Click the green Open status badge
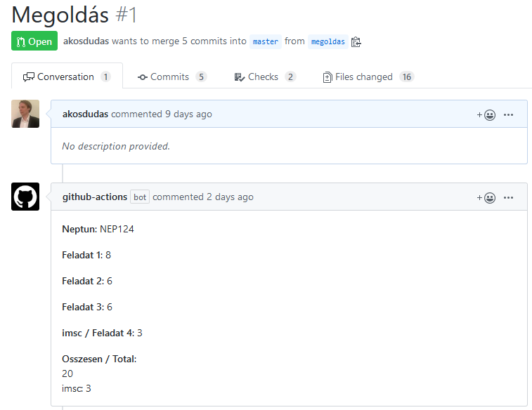 34,41
